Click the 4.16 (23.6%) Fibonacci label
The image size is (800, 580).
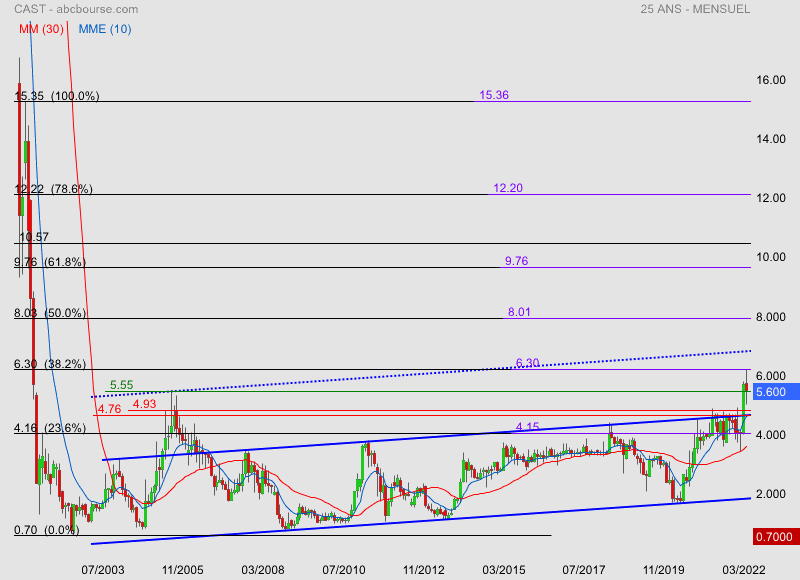[49, 429]
